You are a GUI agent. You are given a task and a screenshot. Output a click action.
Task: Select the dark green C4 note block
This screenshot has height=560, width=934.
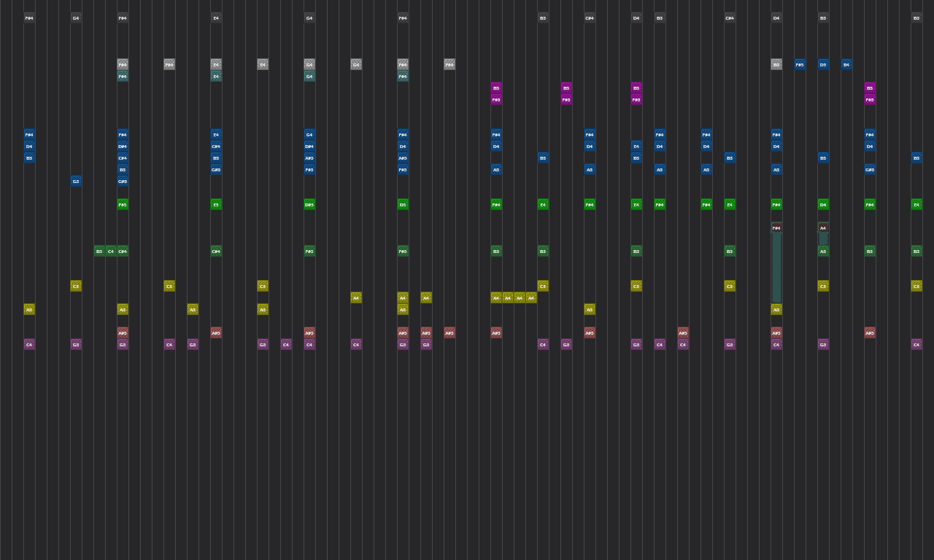(111, 251)
